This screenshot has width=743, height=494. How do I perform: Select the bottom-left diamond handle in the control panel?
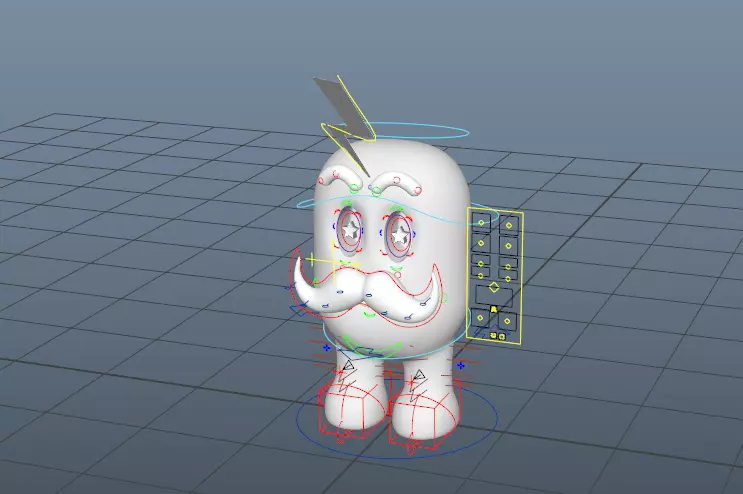480,318
